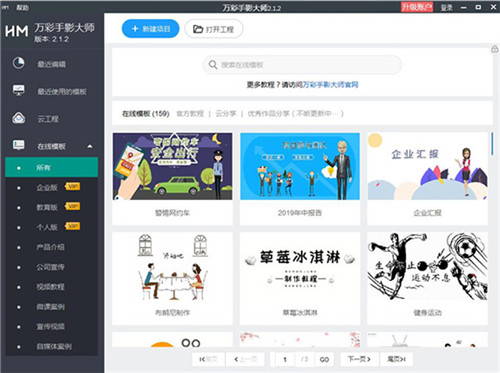
Task: Open the cloud project icon
Action: pos(19,118)
